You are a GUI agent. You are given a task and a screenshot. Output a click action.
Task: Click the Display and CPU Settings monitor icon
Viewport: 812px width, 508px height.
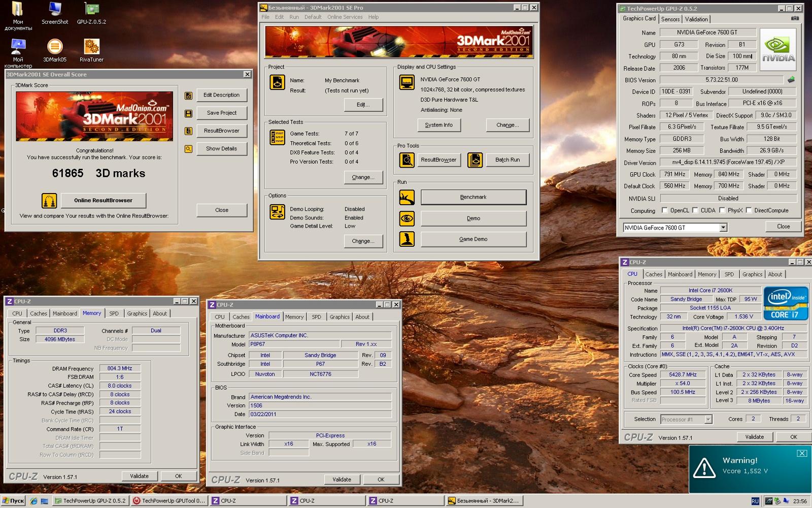click(407, 82)
